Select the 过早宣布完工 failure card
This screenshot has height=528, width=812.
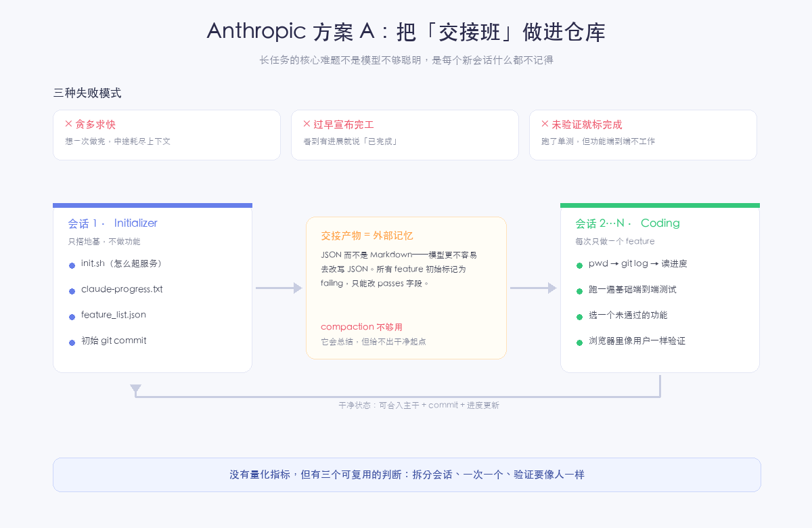405,135
